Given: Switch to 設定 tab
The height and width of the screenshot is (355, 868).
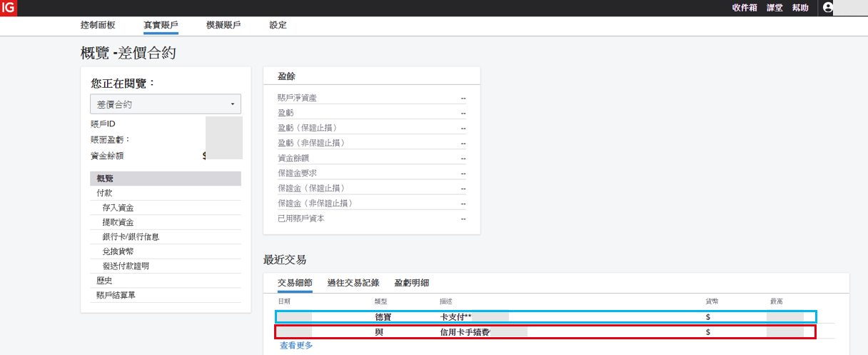Looking at the screenshot, I should tap(278, 25).
